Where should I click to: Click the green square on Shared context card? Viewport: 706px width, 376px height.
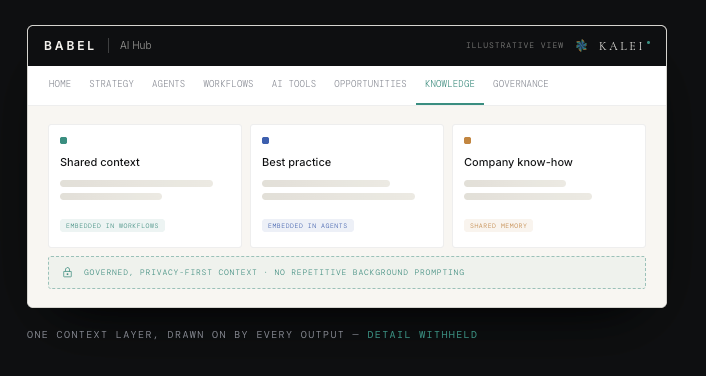coord(63,140)
